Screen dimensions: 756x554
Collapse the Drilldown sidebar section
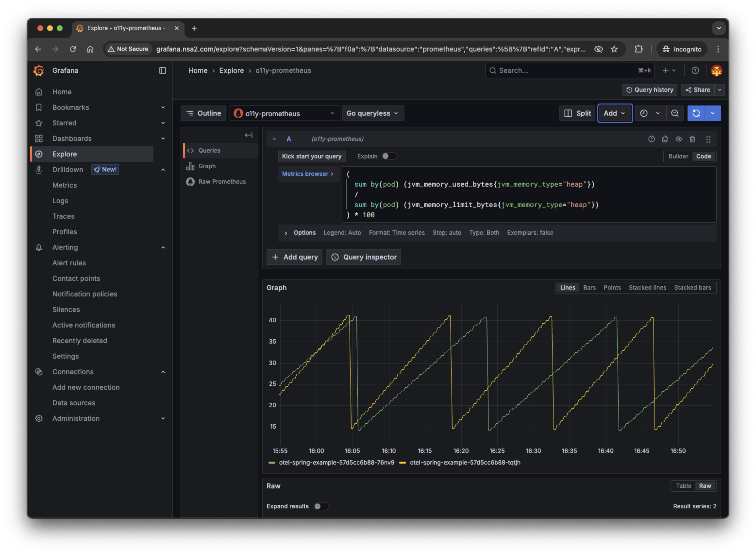pyautogui.click(x=163, y=170)
